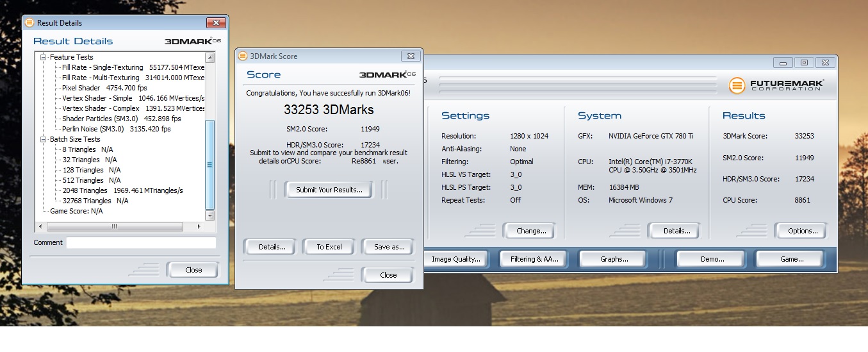The image size is (868, 352).
Task: Select the 32 Triangles row
Action: [x=89, y=160]
